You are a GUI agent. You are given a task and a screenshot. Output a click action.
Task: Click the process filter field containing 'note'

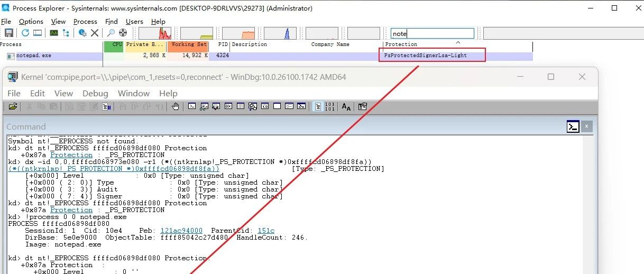pyautogui.click(x=433, y=33)
